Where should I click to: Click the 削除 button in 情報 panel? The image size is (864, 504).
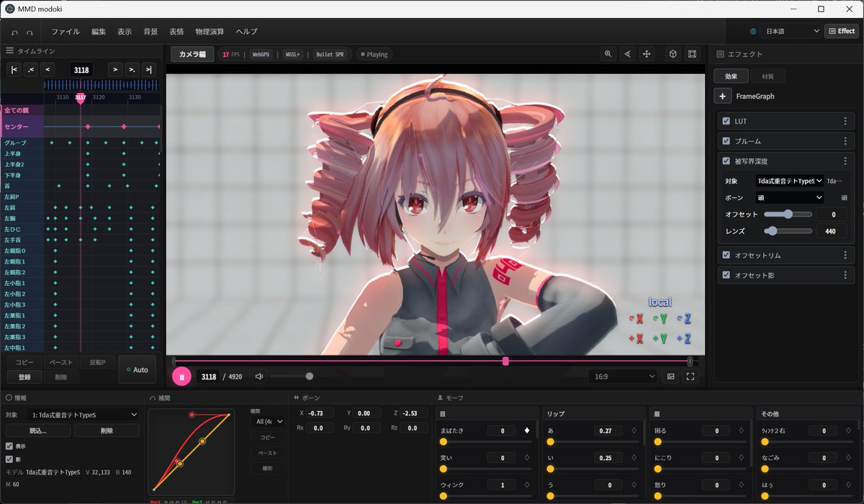[107, 431]
